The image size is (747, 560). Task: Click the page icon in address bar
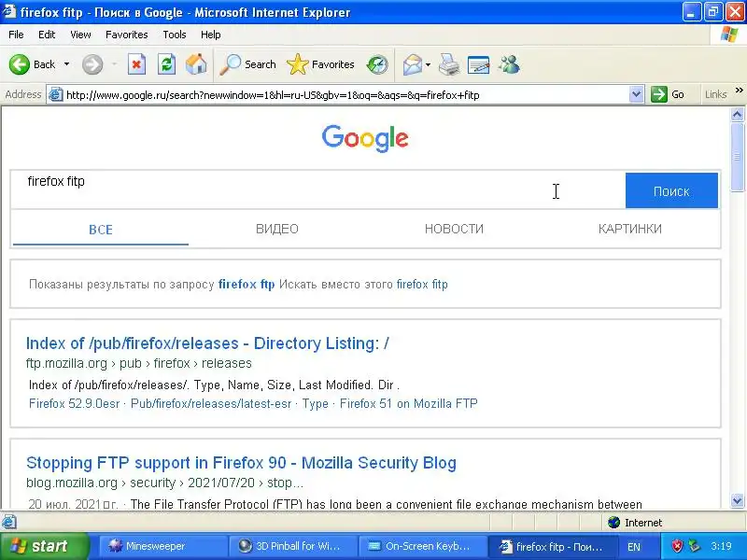56,94
